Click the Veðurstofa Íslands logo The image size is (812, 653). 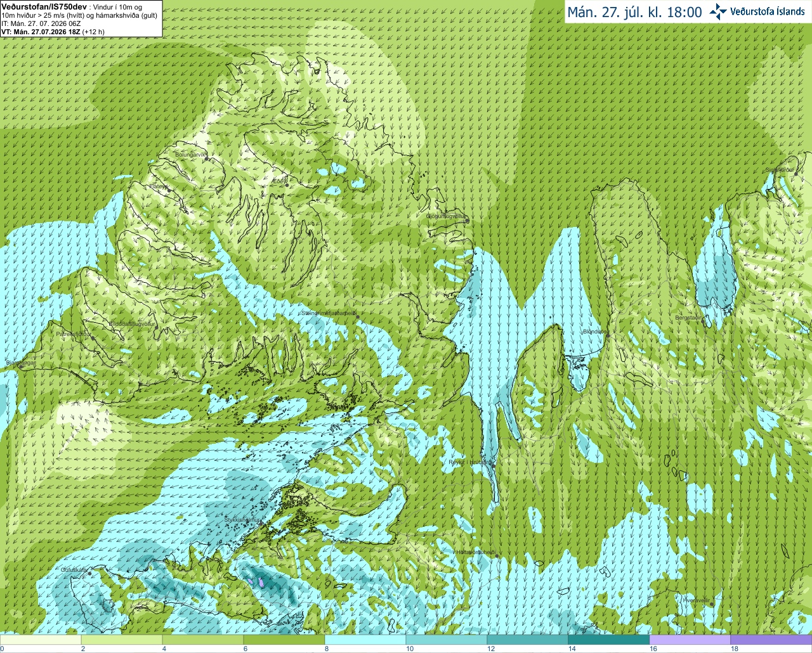coord(757,11)
